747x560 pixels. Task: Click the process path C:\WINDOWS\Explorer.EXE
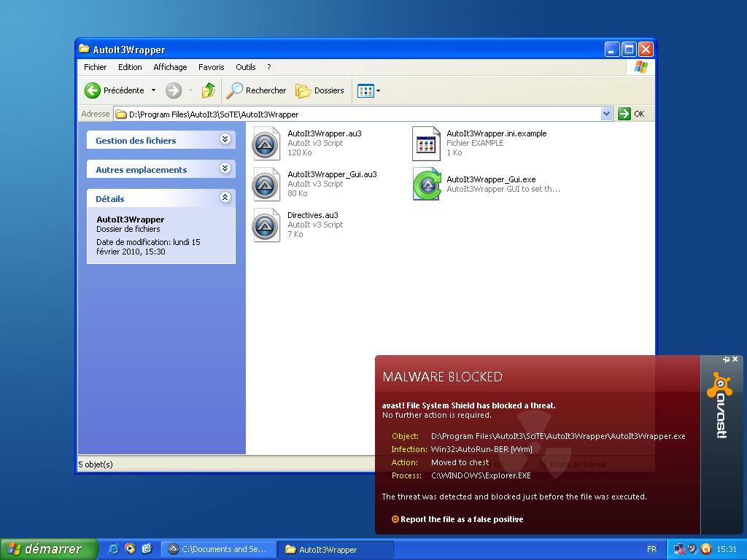pos(481,475)
